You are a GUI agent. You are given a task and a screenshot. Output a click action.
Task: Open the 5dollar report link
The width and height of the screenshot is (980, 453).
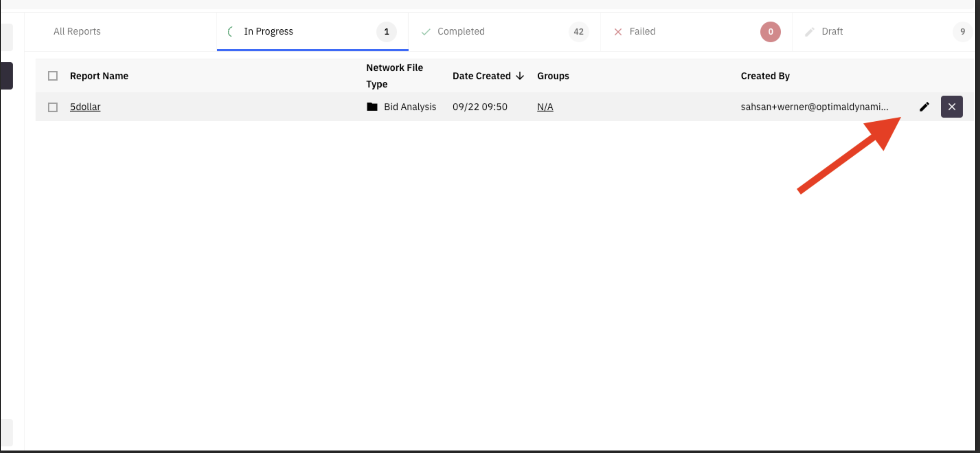click(x=85, y=107)
